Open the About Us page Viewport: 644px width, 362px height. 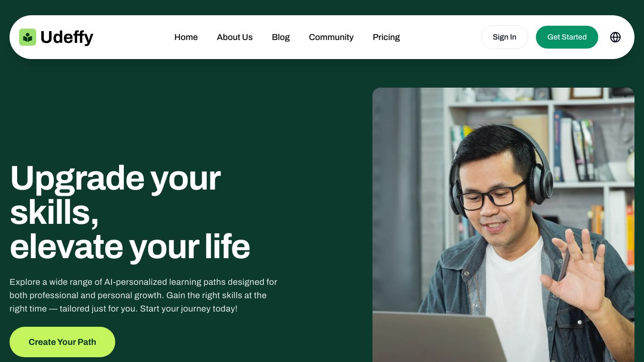[x=235, y=37]
